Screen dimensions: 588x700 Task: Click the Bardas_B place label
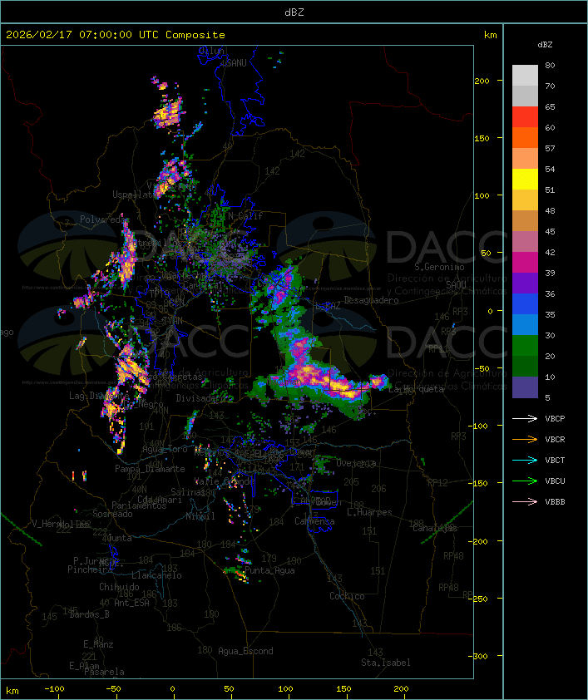[89, 614]
